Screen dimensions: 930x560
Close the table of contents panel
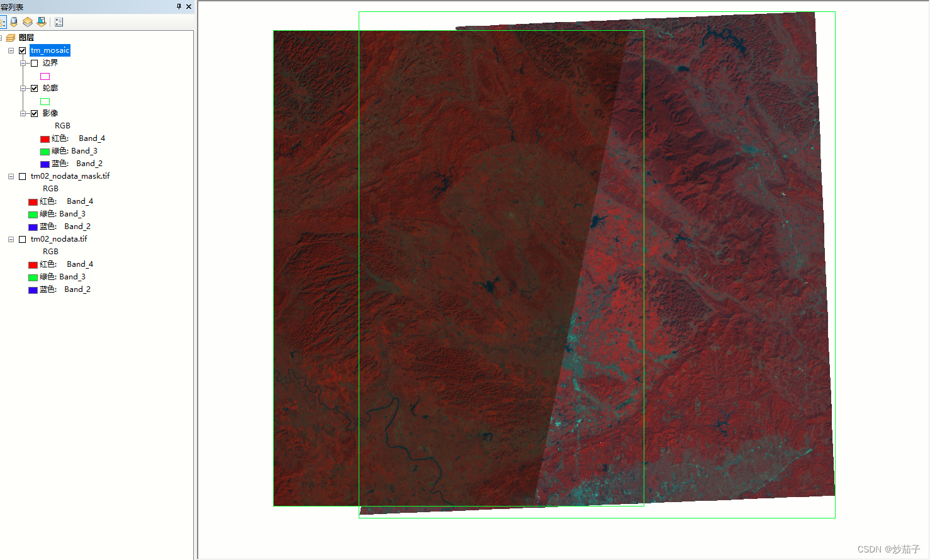189,6
